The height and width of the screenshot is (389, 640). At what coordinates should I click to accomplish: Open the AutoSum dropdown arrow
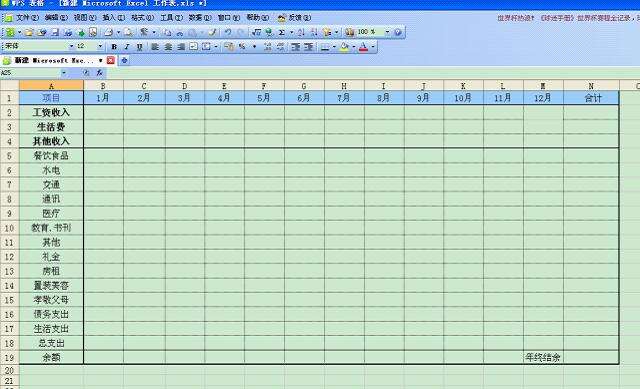pos(291,32)
